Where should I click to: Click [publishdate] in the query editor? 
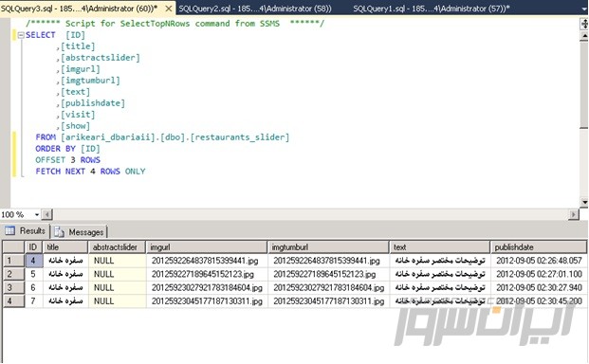(x=93, y=103)
